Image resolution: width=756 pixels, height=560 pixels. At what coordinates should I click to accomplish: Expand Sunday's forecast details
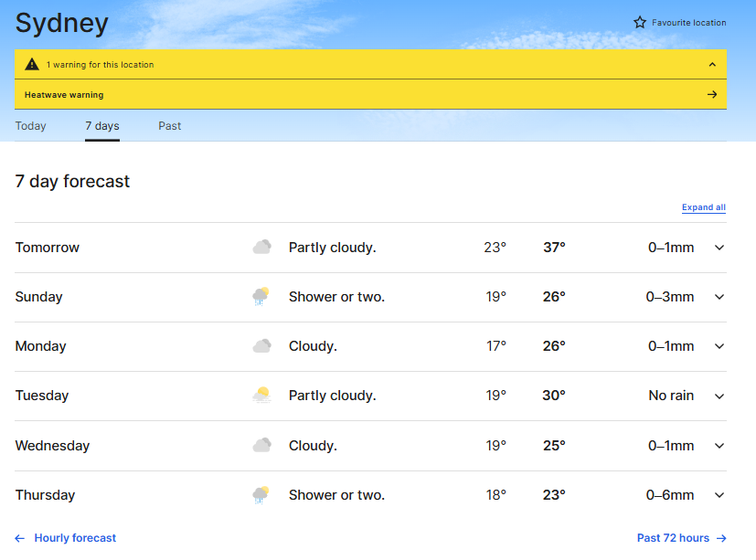(x=719, y=297)
